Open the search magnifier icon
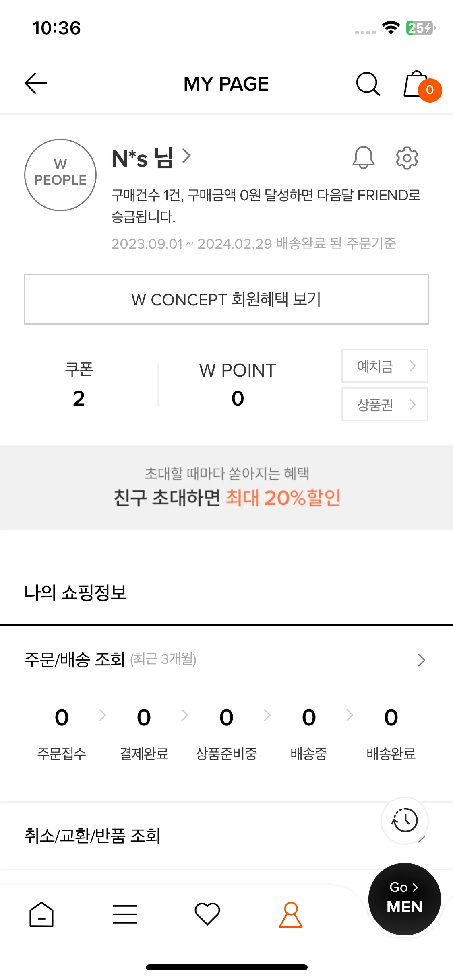This screenshot has height=980, width=453. pos(368,84)
